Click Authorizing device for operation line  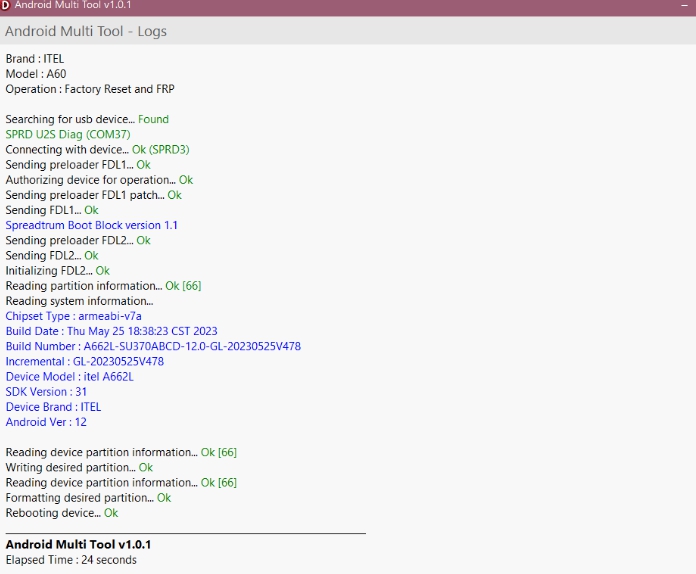coord(90,180)
